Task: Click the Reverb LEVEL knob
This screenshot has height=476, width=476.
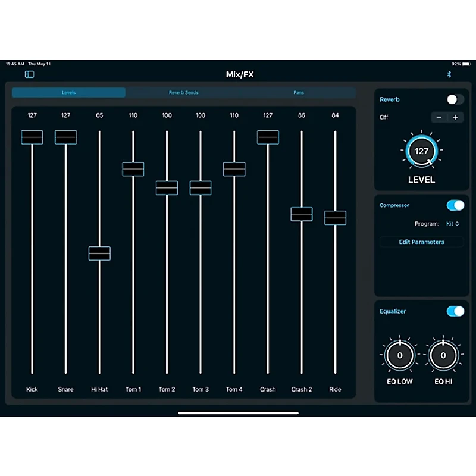Action: [x=421, y=151]
